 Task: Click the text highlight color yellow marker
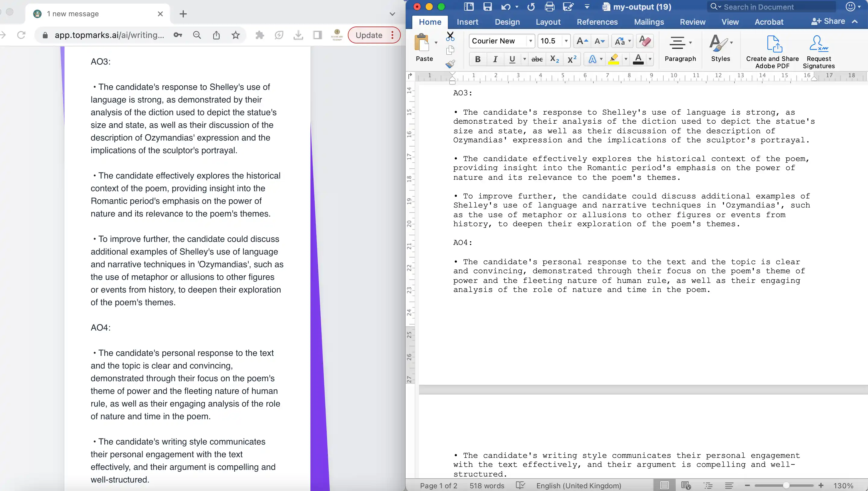pos(614,59)
